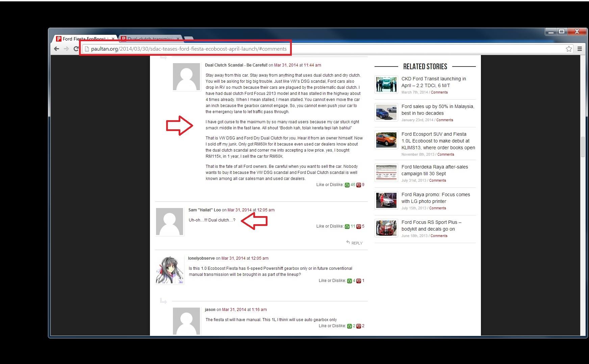
Task: Click the "Sam "Hailat" Loo" commenter name
Action: (204, 210)
